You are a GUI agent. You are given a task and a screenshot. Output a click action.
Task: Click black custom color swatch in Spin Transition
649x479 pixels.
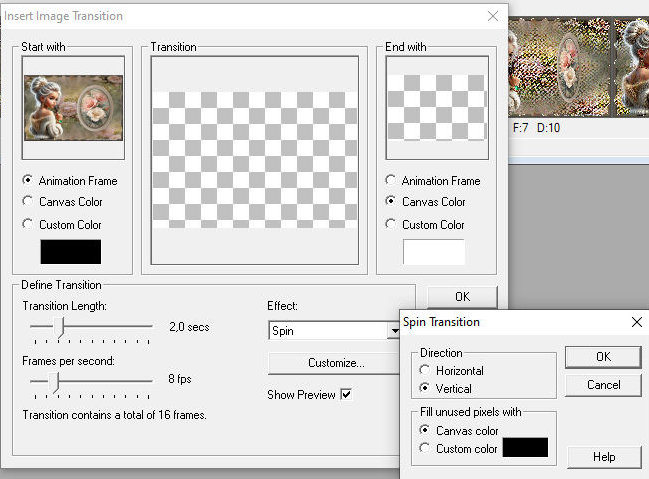pos(525,448)
